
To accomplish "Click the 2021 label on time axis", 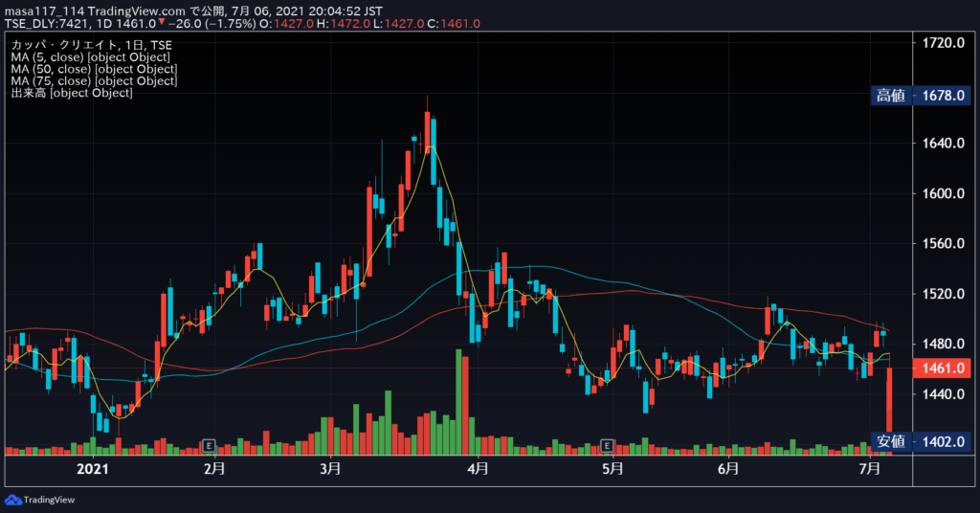I will coord(93,469).
